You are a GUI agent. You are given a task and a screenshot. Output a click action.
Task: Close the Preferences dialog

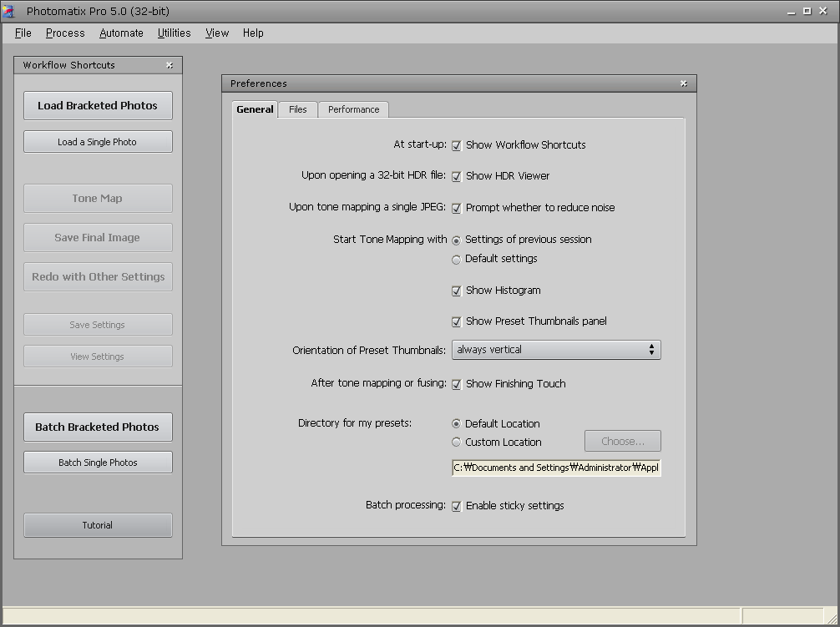(x=684, y=83)
